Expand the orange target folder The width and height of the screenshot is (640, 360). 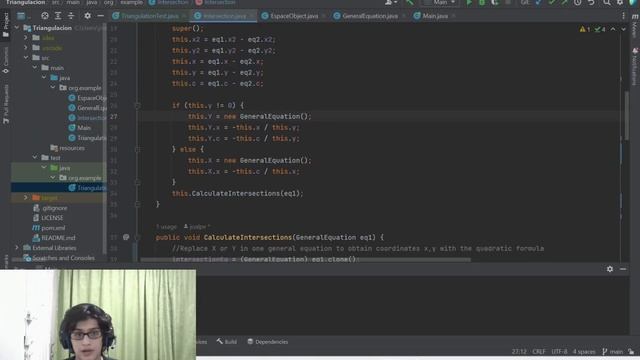pos(26,198)
